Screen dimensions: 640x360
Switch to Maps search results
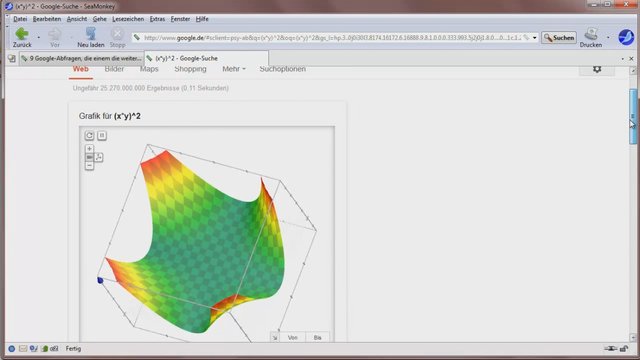149,69
